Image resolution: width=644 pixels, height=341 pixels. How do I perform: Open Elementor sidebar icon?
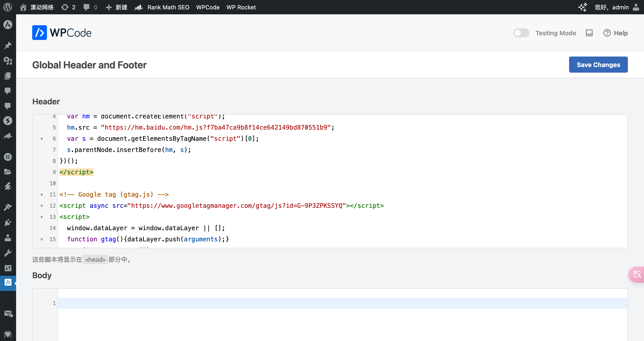[8, 157]
